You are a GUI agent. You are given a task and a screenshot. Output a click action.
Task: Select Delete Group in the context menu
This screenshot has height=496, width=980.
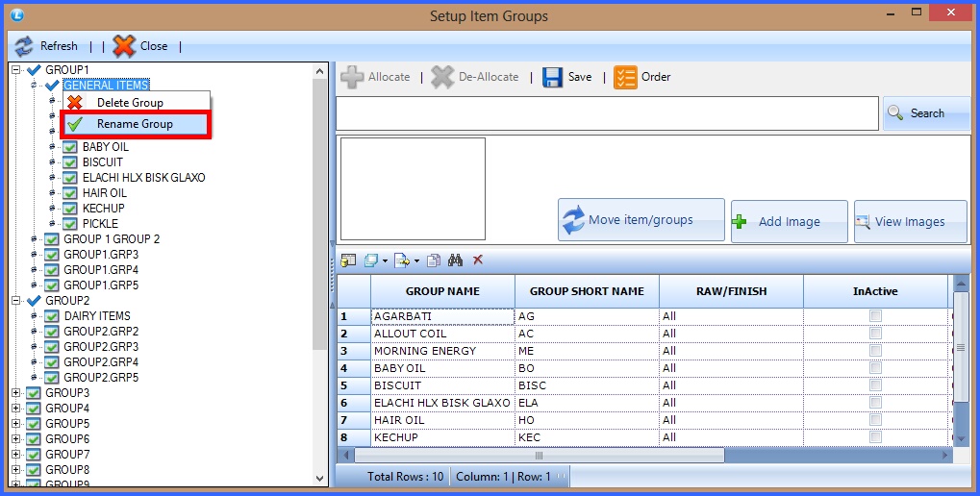(x=130, y=103)
